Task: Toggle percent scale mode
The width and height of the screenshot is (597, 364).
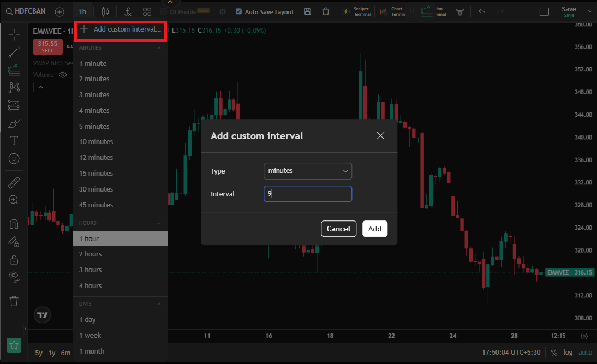Action: tap(554, 353)
